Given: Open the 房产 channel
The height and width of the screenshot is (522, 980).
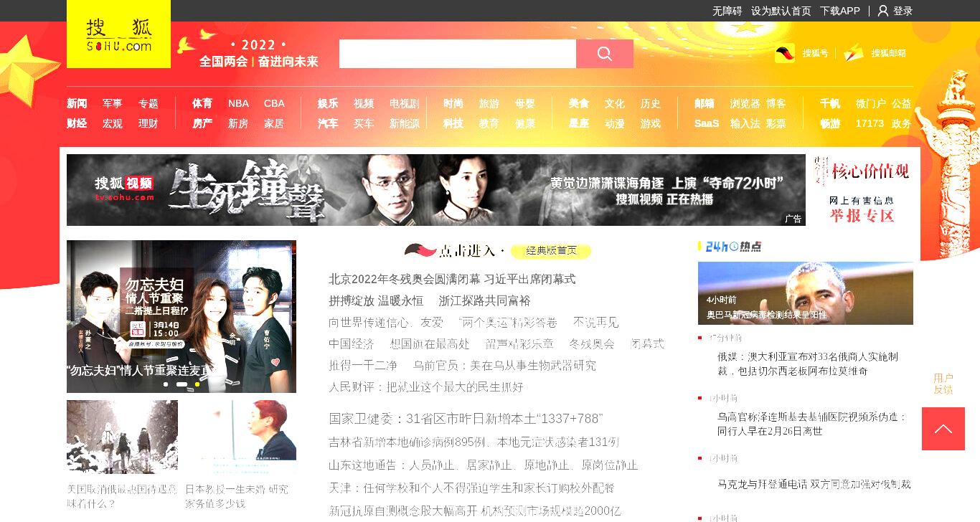Looking at the screenshot, I should tap(202, 123).
